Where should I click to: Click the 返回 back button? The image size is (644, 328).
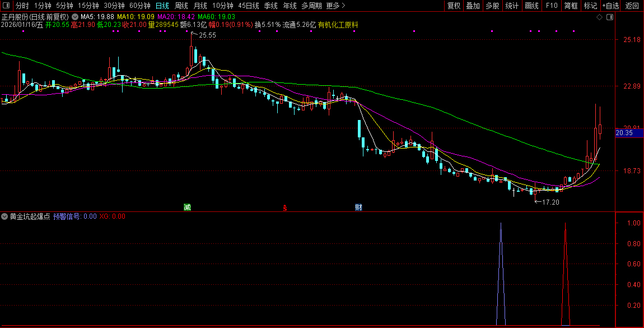(632, 6)
